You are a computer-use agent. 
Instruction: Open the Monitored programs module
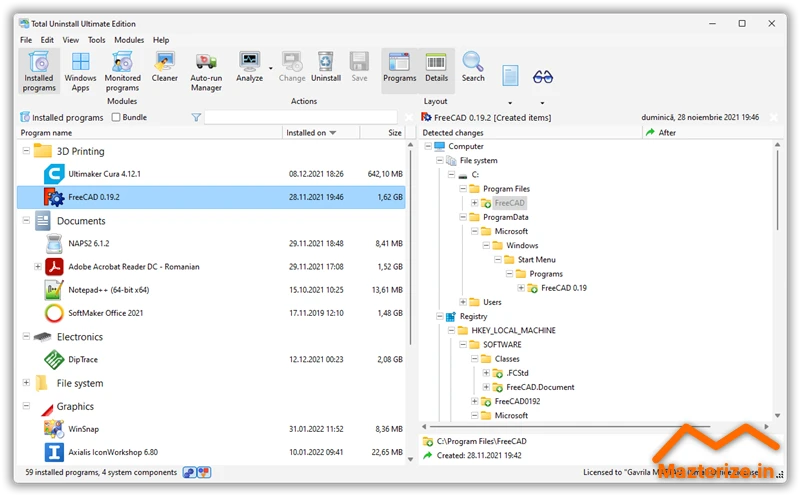pyautogui.click(x=122, y=71)
